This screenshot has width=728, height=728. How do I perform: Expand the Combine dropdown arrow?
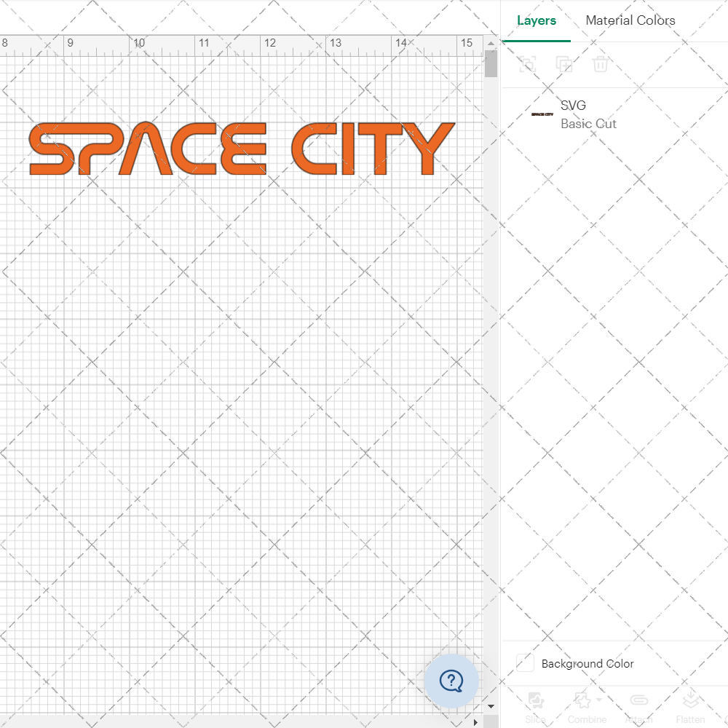(599, 700)
